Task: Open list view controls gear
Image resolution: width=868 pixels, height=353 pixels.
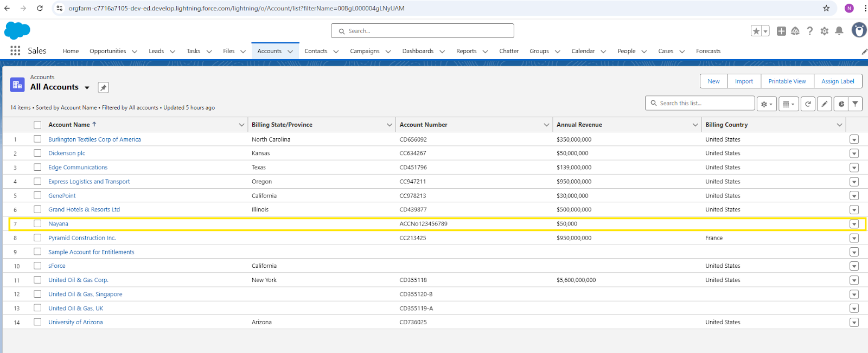Action: [x=767, y=104]
